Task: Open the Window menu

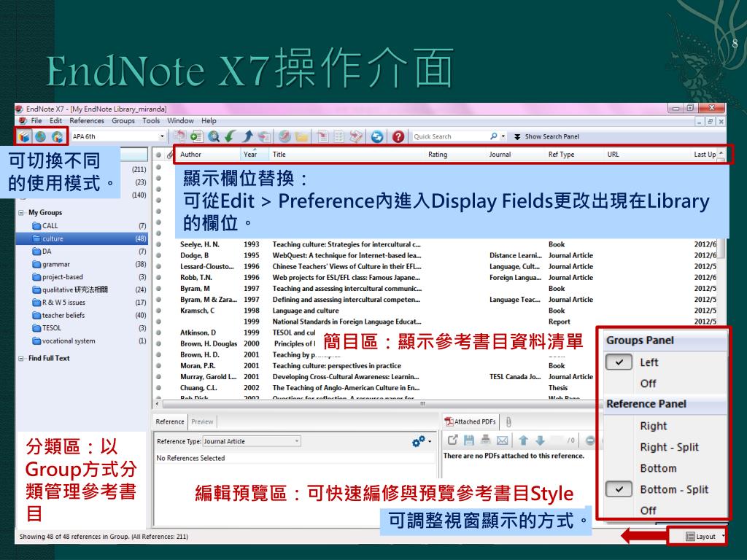Action: pyautogui.click(x=181, y=121)
